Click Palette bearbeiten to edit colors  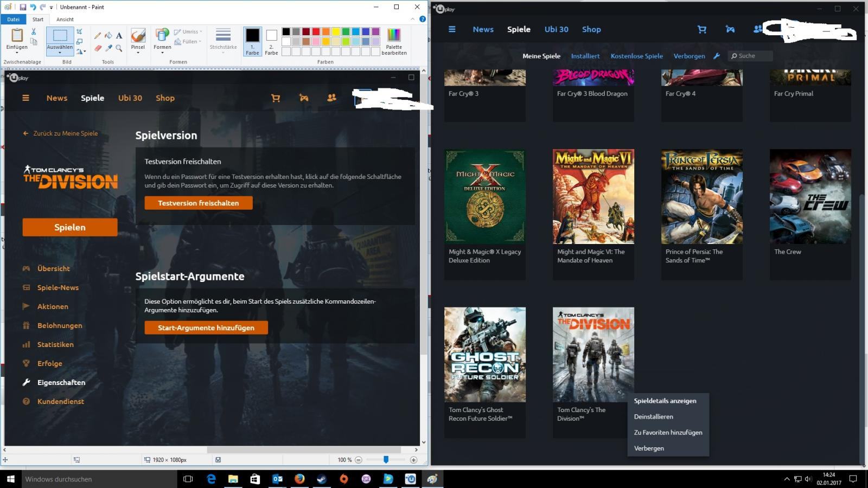(x=394, y=41)
